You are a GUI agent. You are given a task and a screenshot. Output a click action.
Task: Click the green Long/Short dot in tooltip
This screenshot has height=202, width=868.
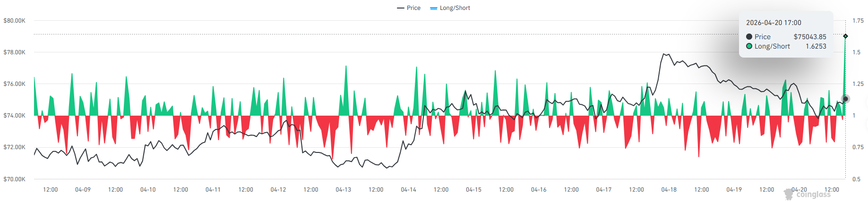point(749,46)
